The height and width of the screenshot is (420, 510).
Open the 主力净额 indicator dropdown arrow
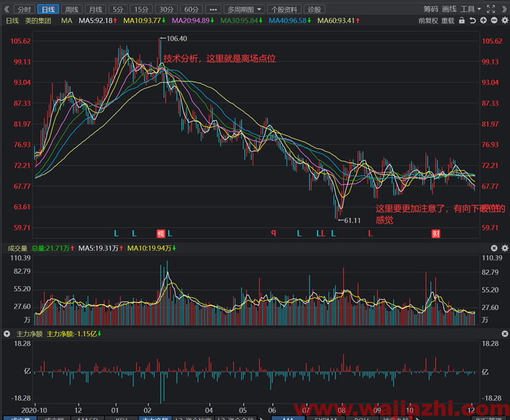coord(7,334)
